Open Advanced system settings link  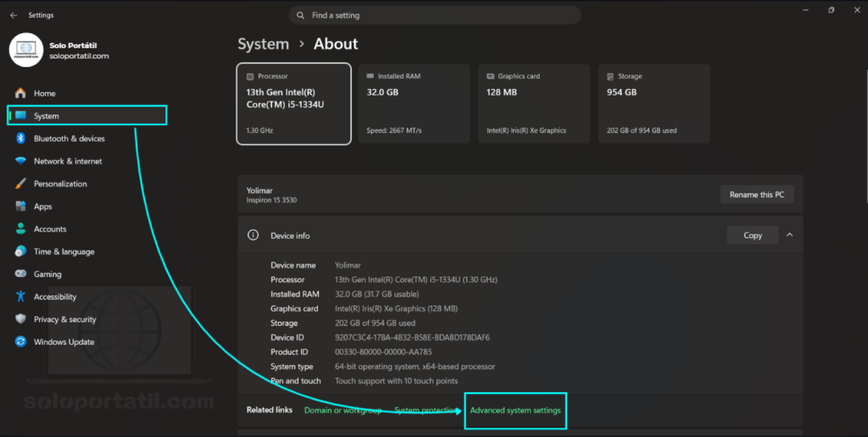[x=515, y=411]
